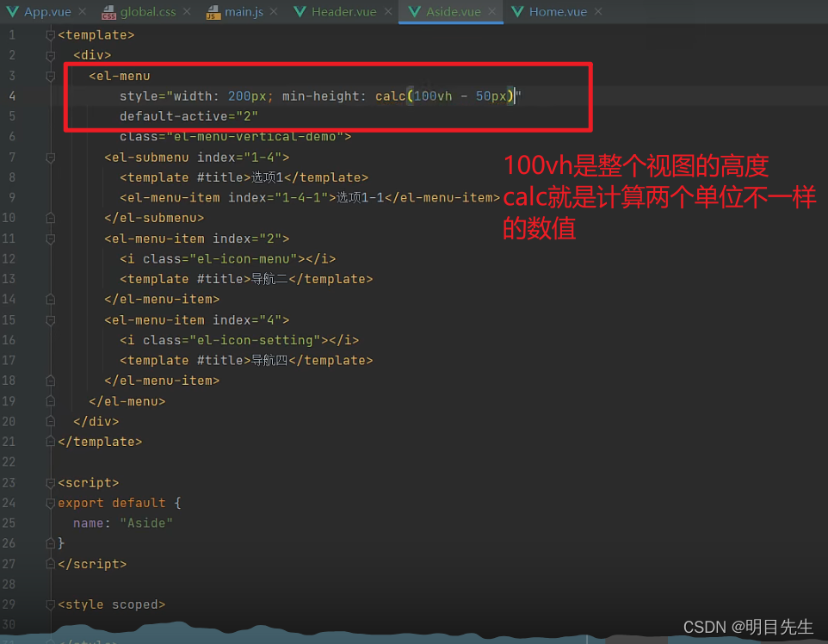This screenshot has width=828, height=644.
Task: Click line number 22 in the gutter
Action: point(9,461)
